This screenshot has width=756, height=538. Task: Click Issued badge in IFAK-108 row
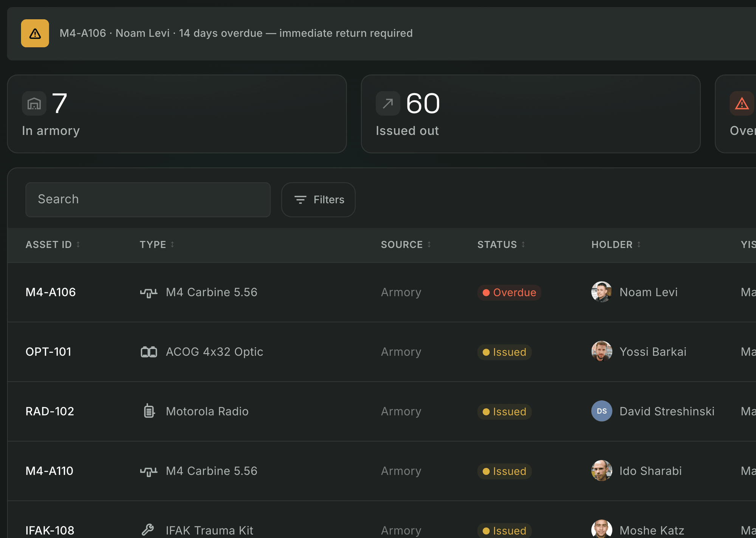tap(504, 530)
